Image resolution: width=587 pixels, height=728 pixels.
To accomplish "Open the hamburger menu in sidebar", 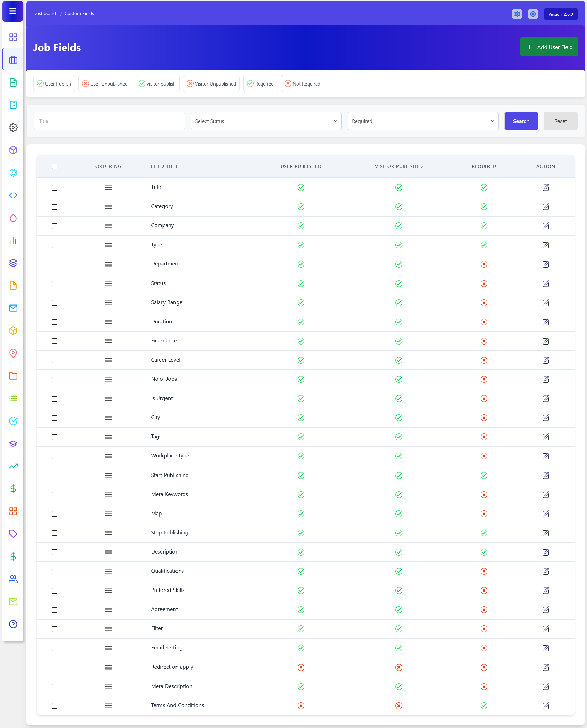I will point(13,11).
